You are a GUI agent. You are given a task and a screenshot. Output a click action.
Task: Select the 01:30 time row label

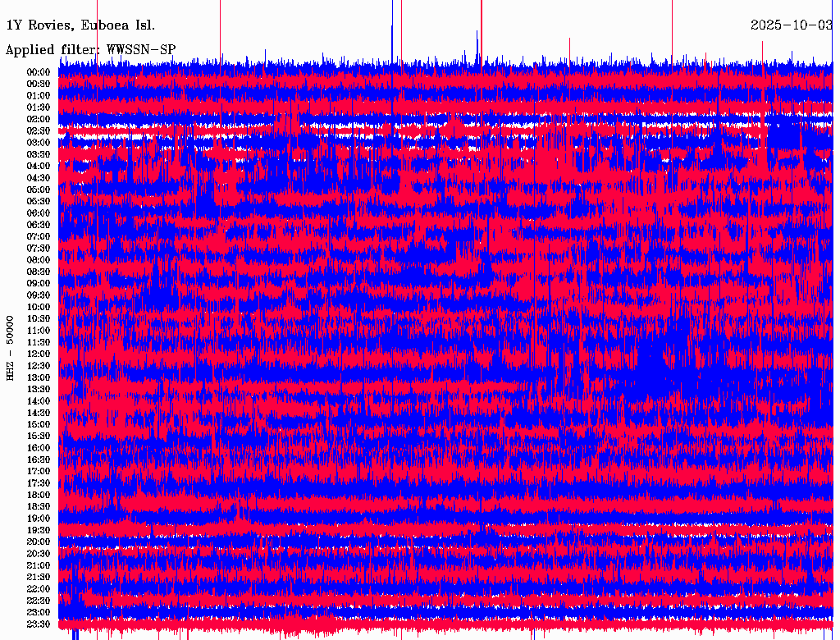[x=39, y=107]
